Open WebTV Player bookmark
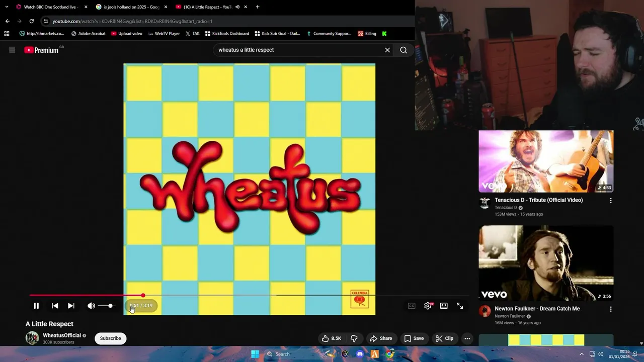 tap(164, 34)
